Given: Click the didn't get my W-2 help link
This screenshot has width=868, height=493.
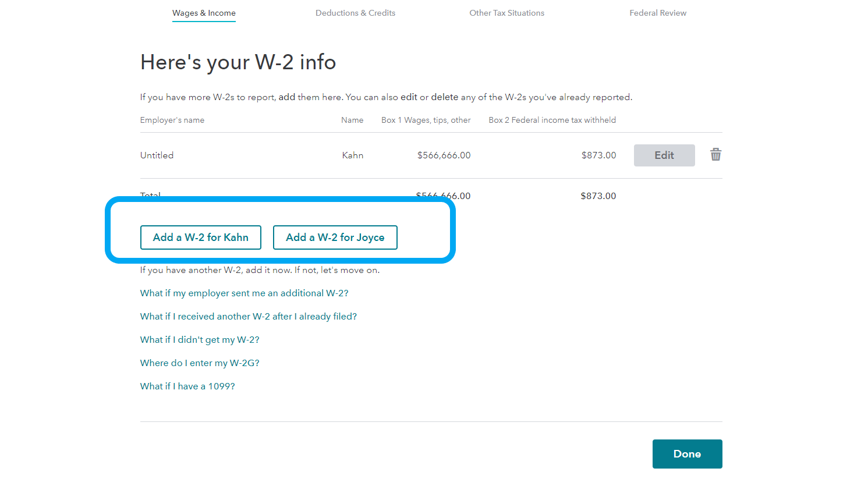Looking at the screenshot, I should [x=200, y=339].
